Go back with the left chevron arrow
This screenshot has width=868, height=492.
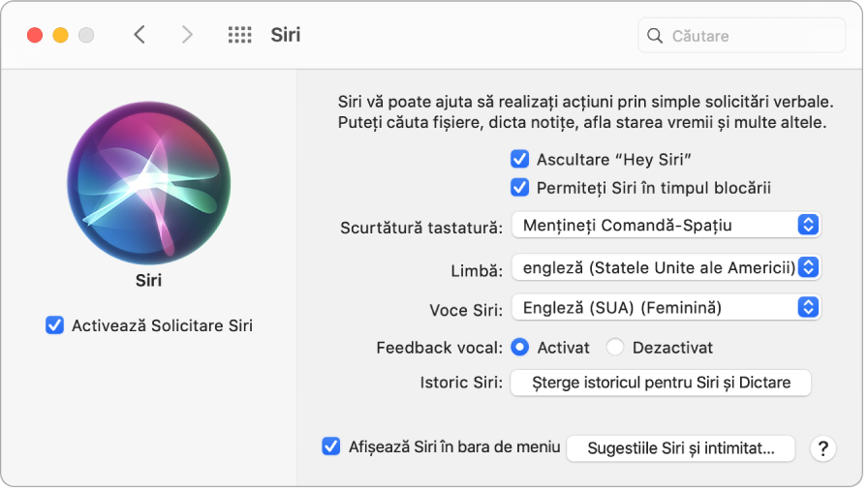[x=139, y=35]
